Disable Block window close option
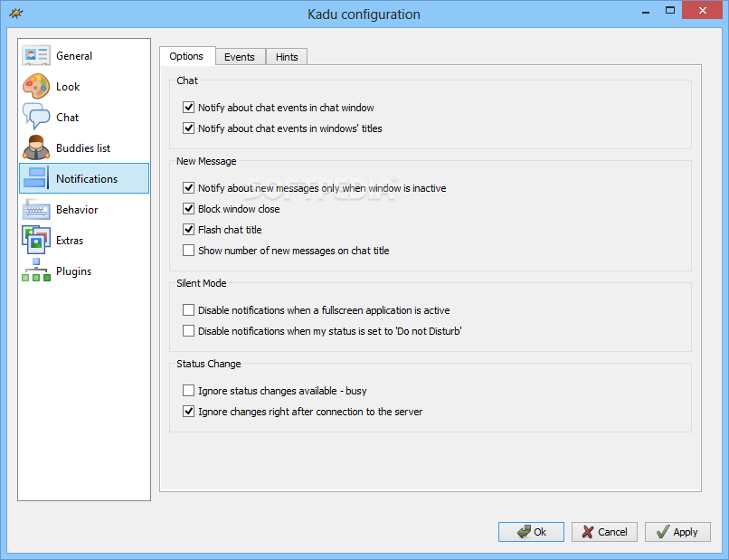 coord(188,208)
